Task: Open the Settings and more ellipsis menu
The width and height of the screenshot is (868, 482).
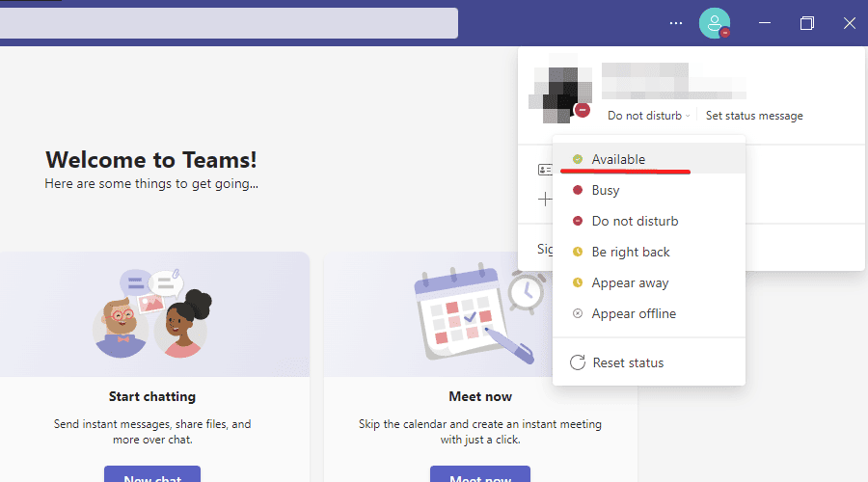Action: pyautogui.click(x=676, y=23)
